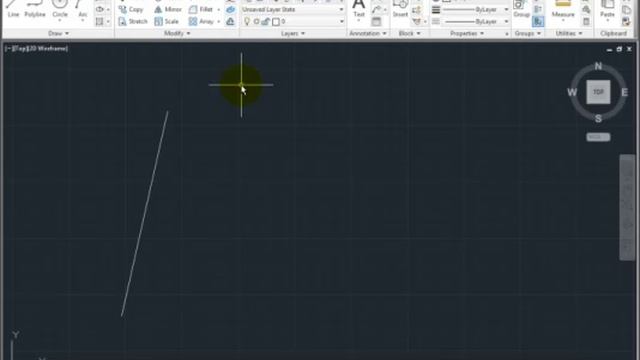640x360 pixels.
Task: Toggle the layer lightbulb on/off icon
Action: click(x=247, y=21)
